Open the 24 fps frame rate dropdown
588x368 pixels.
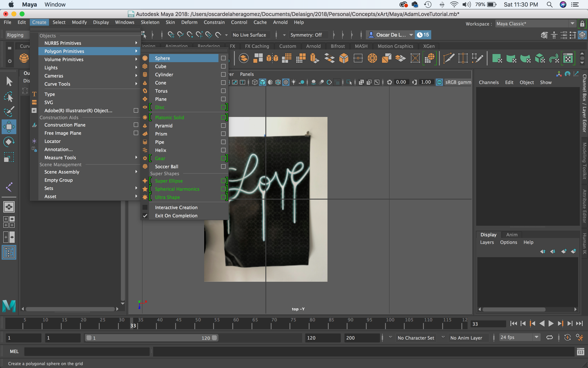click(x=519, y=337)
